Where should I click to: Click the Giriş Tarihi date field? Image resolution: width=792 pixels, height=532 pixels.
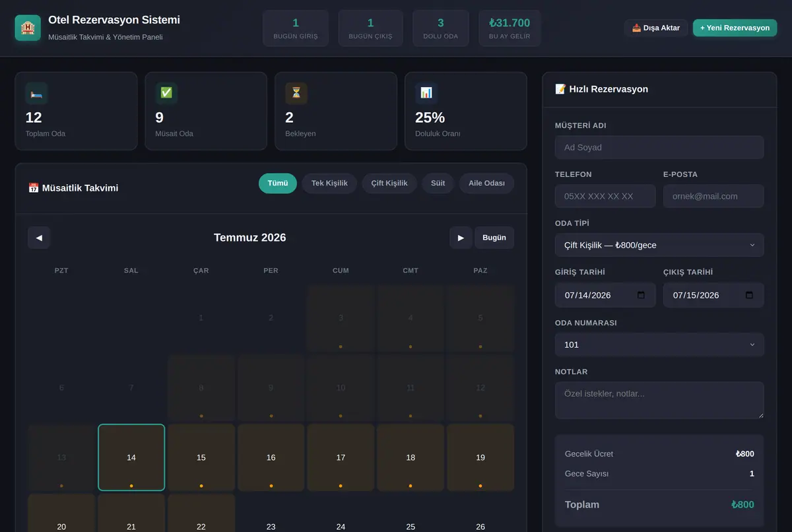(605, 295)
